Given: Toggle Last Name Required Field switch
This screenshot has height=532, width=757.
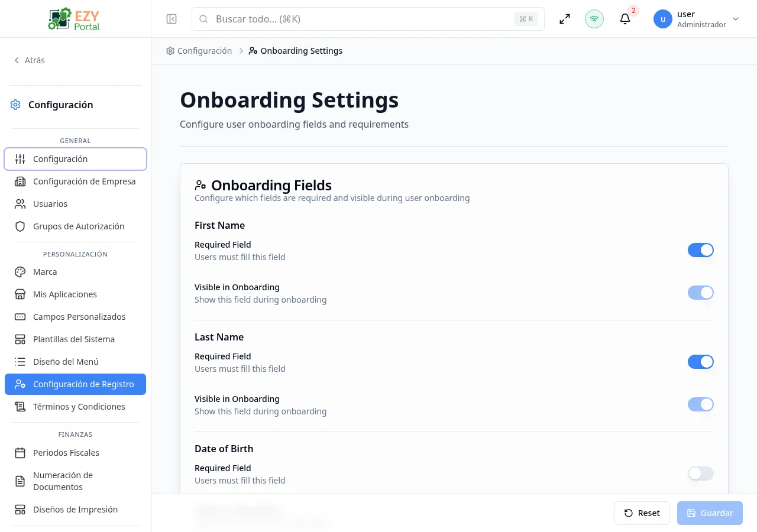Looking at the screenshot, I should [701, 362].
